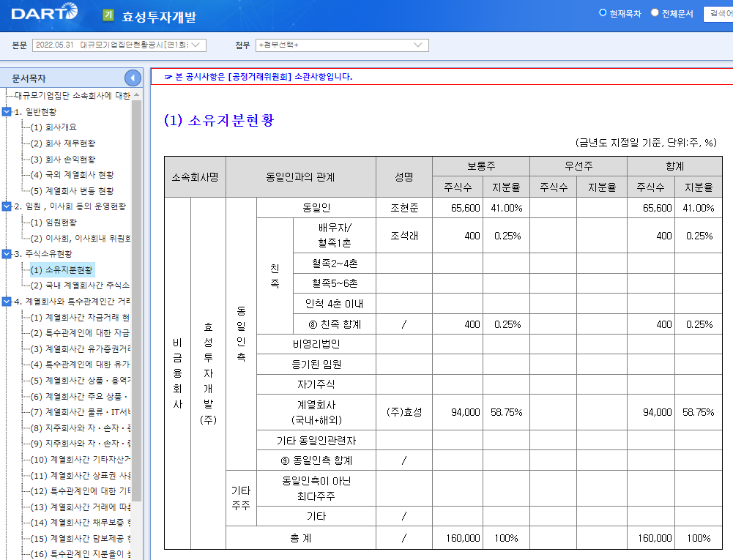The width and height of the screenshot is (733, 560).
Task: Select the 현재목차 radio button
Action: [x=603, y=12]
